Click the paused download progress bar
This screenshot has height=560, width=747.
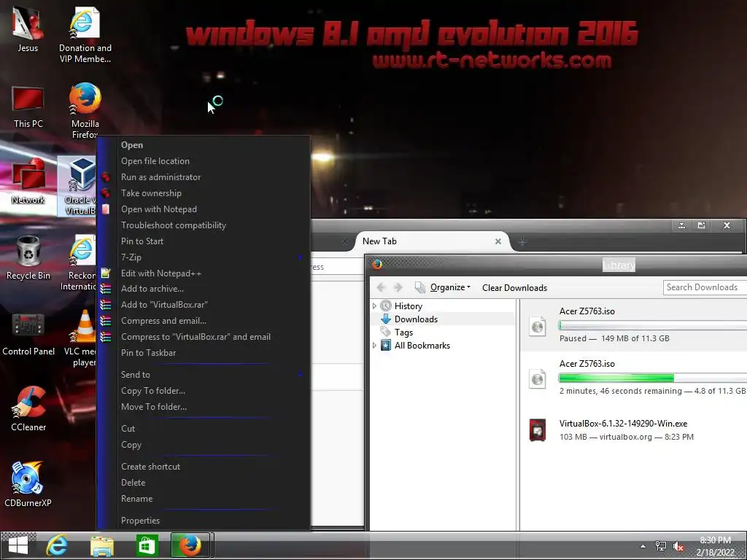pos(653,326)
